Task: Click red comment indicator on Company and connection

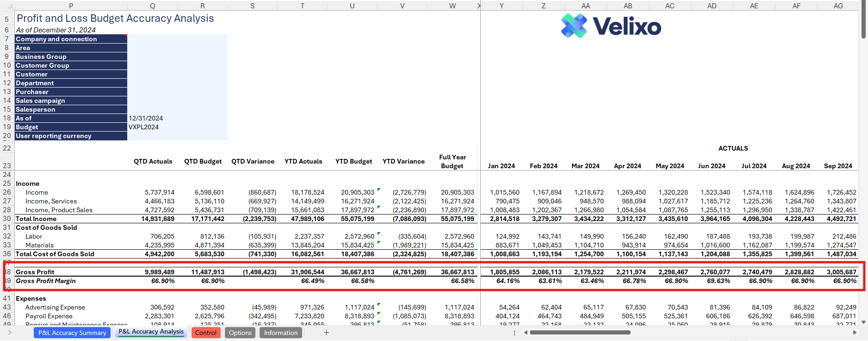Action: (x=125, y=36)
